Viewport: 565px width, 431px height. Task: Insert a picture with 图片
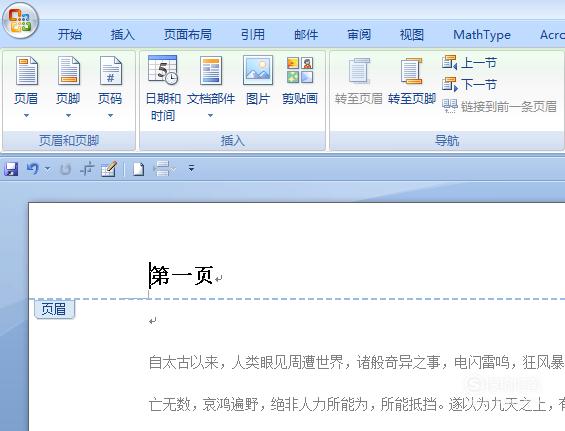pyautogui.click(x=258, y=80)
